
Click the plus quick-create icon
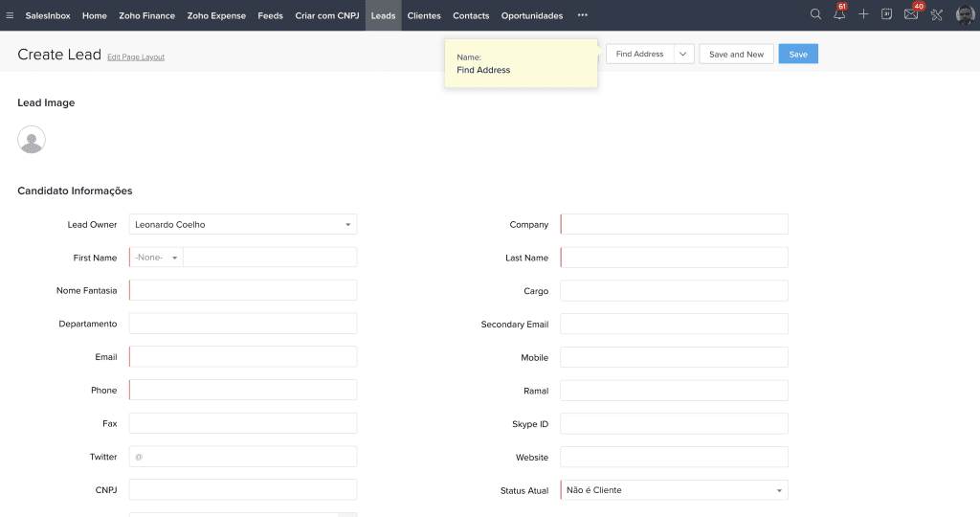click(863, 15)
